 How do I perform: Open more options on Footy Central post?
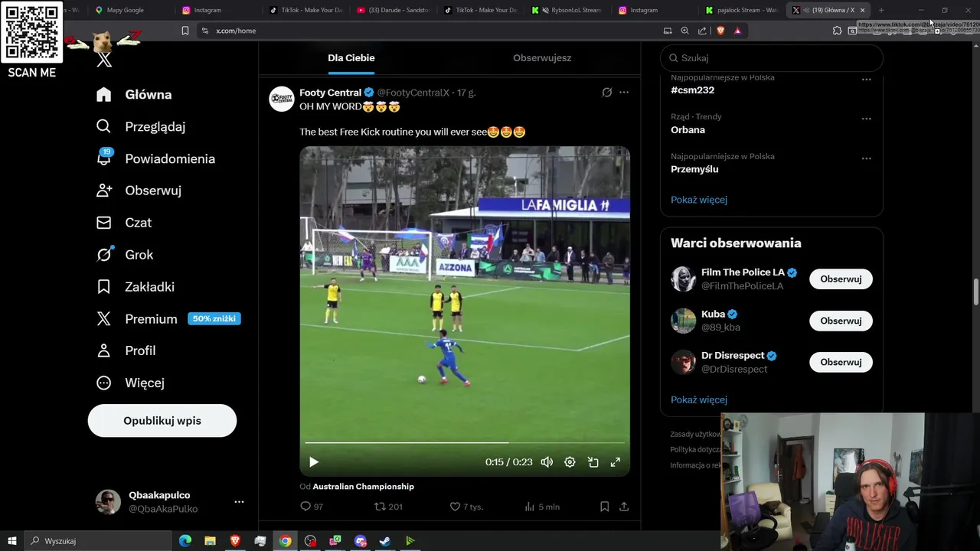(624, 93)
